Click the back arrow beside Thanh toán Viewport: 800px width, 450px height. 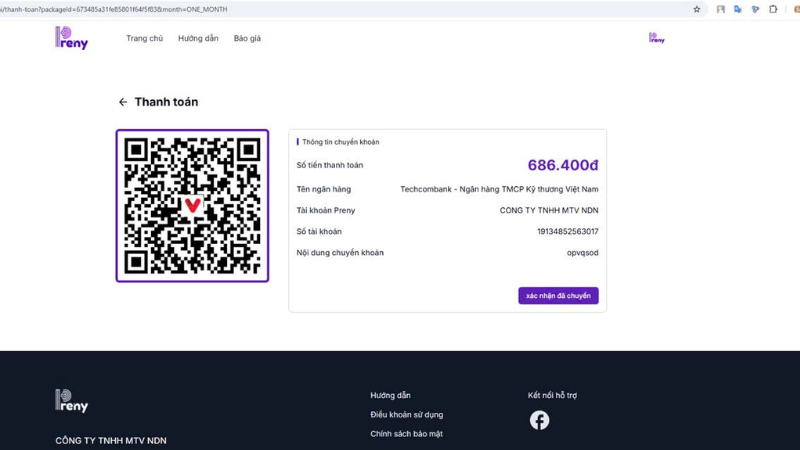[x=123, y=102]
